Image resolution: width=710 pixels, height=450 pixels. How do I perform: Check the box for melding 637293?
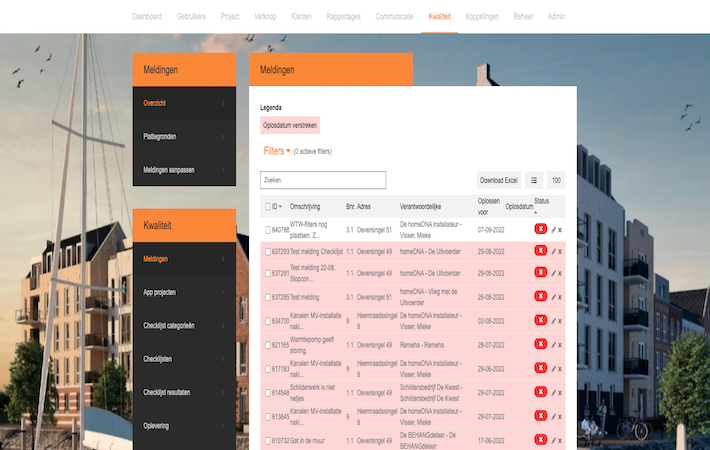click(x=268, y=252)
